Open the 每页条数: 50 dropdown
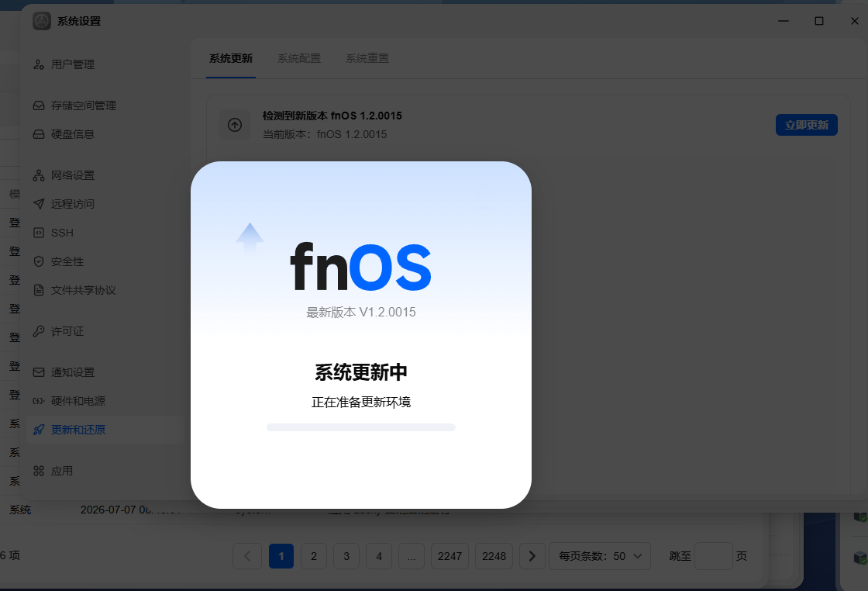The height and width of the screenshot is (591, 868). coord(600,556)
